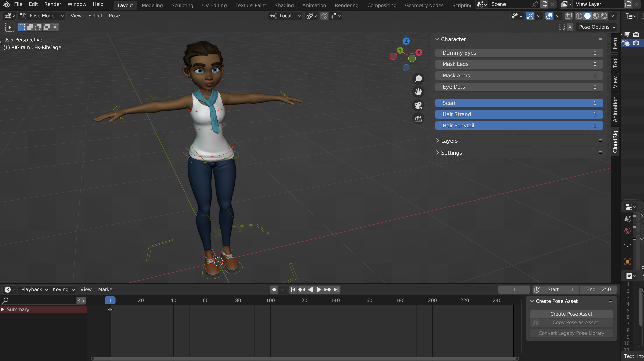Toggle invert filter in timeline search

click(x=81, y=301)
